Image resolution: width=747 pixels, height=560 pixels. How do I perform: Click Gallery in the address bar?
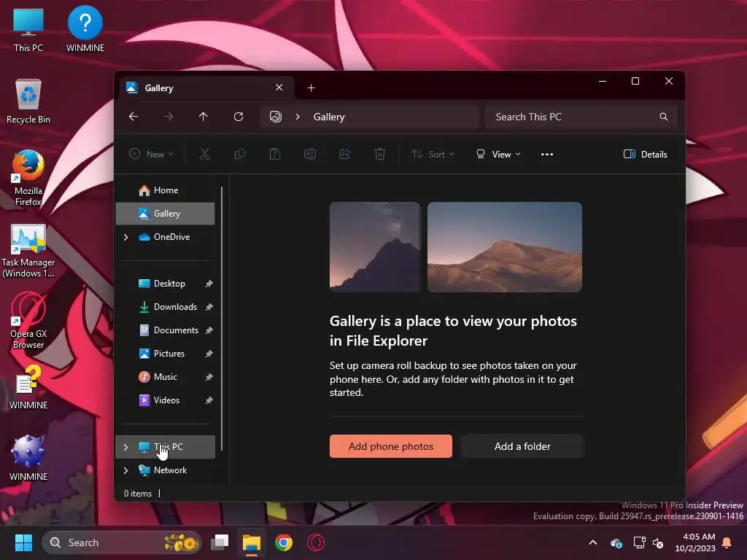pyautogui.click(x=329, y=117)
